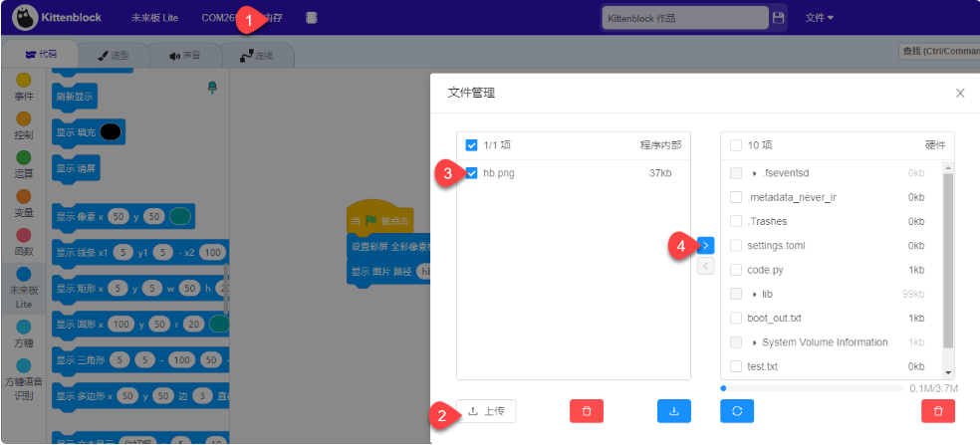Pick the teal color on 显示 像素 block

click(179, 216)
